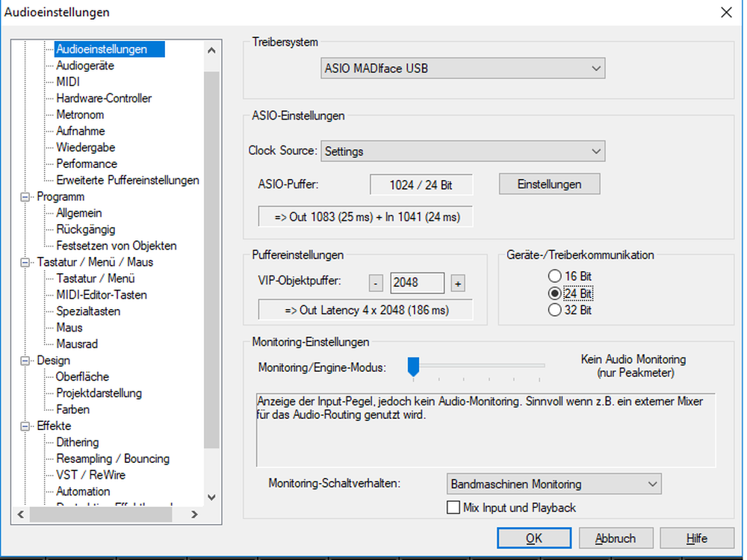This screenshot has height=560, width=747.
Task: Click the ASIO Einstellungen button
Action: coord(549,184)
